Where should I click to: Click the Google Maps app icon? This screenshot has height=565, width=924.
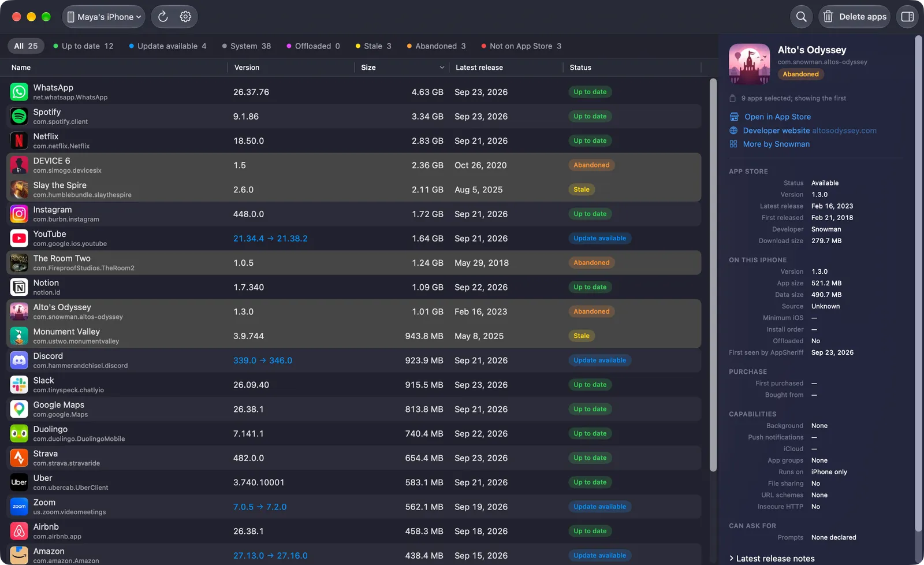[19, 409]
